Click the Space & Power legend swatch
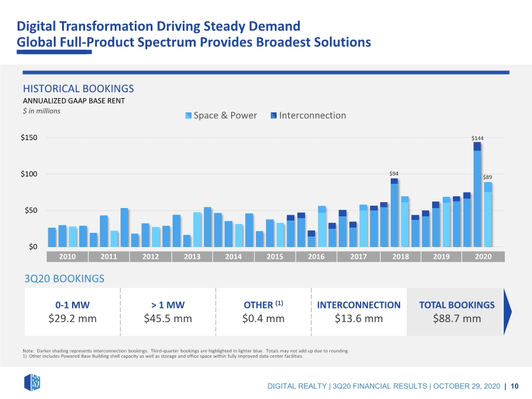This screenshot has width=532, height=399. 189,116
